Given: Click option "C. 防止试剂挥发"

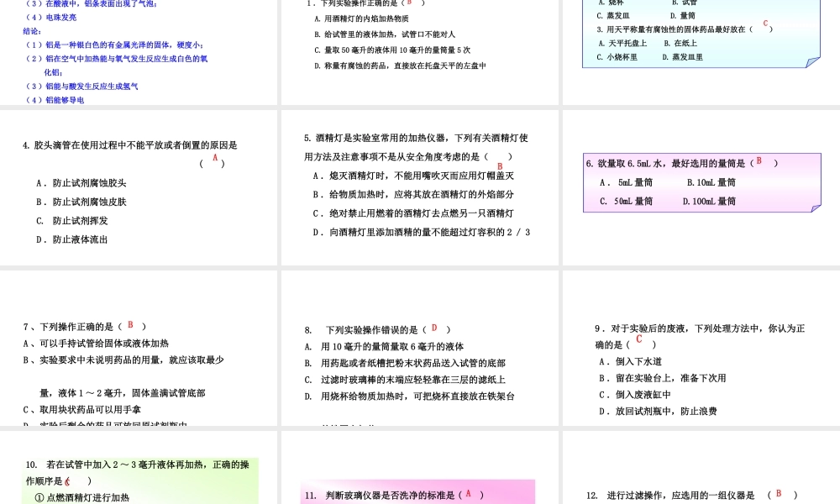Looking at the screenshot, I should click(x=72, y=221).
